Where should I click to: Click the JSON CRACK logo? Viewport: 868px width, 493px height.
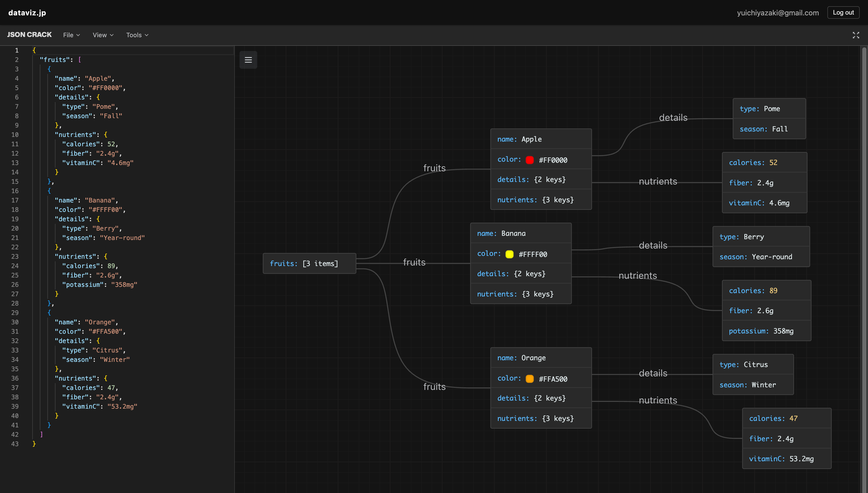point(29,35)
